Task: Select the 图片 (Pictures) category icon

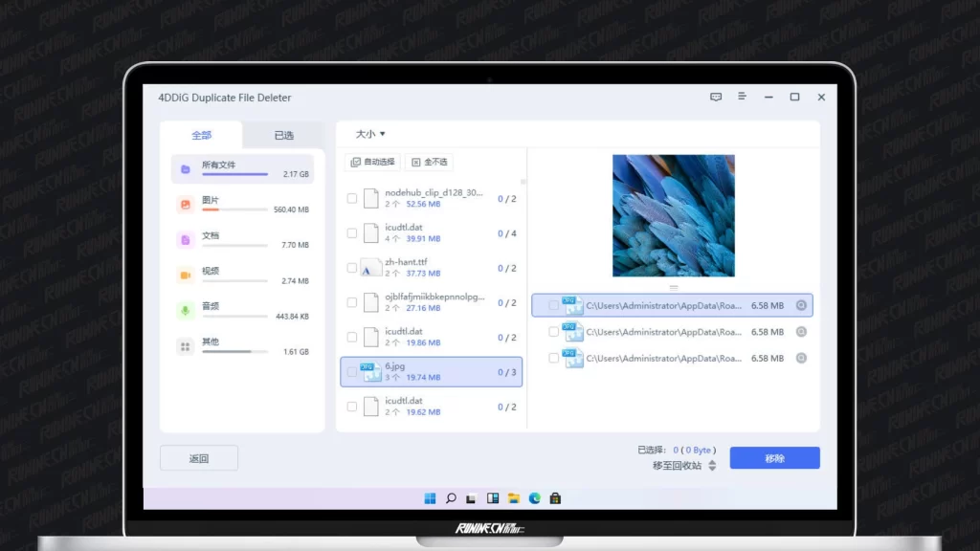Action: pyautogui.click(x=185, y=205)
